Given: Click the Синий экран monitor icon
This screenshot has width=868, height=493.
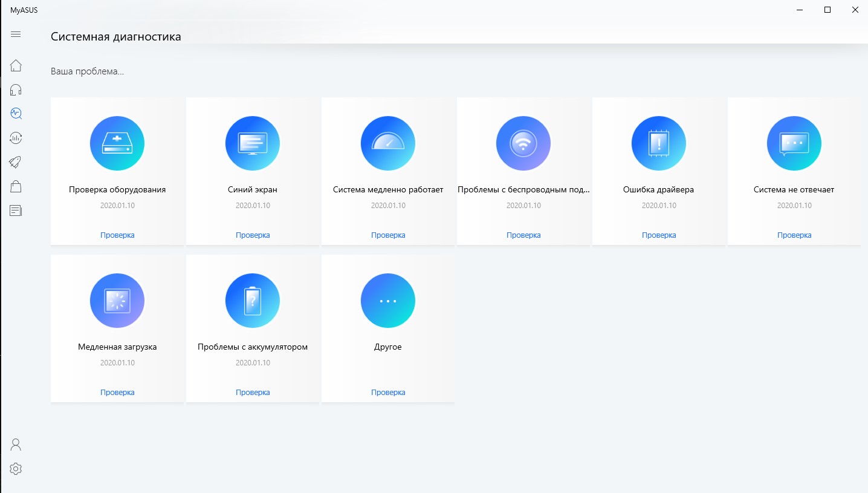Looking at the screenshot, I should 253,143.
